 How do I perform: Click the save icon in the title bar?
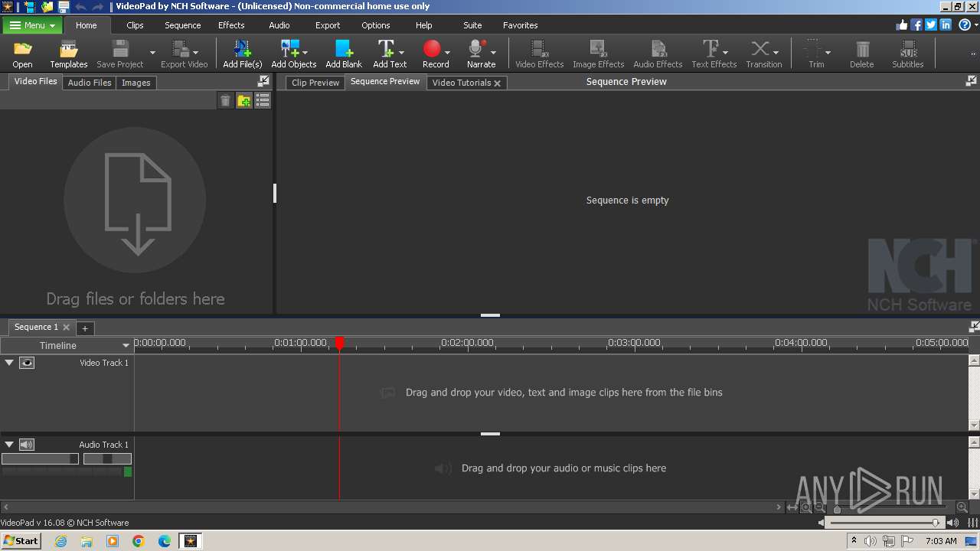(63, 6)
